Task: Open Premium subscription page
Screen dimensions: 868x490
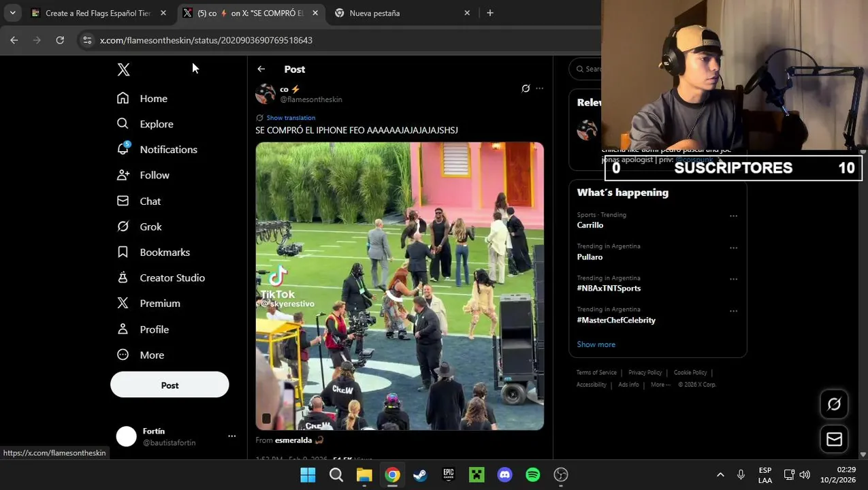Action: coord(148,304)
